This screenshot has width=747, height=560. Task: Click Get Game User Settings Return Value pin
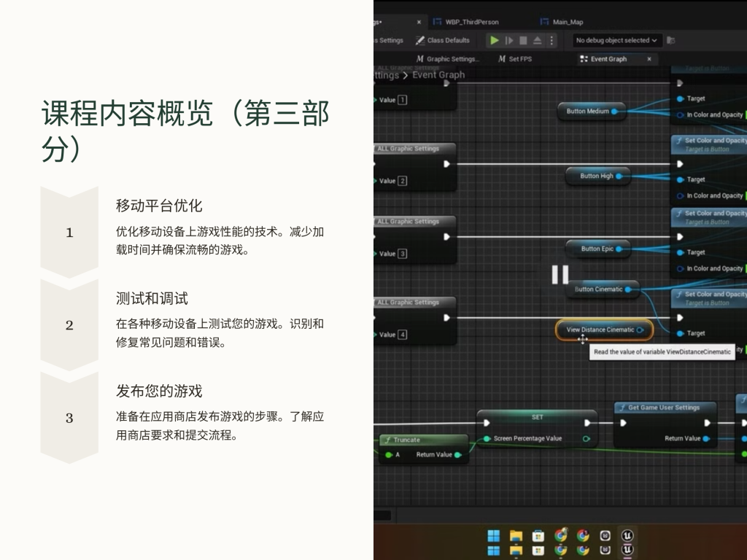[706, 438]
